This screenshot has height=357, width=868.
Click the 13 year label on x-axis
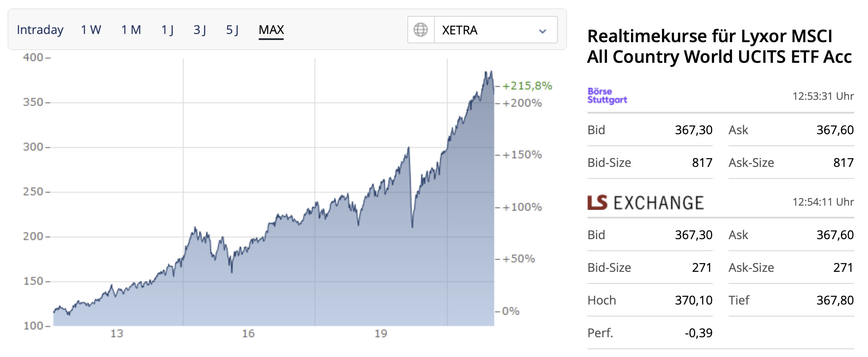point(117,333)
